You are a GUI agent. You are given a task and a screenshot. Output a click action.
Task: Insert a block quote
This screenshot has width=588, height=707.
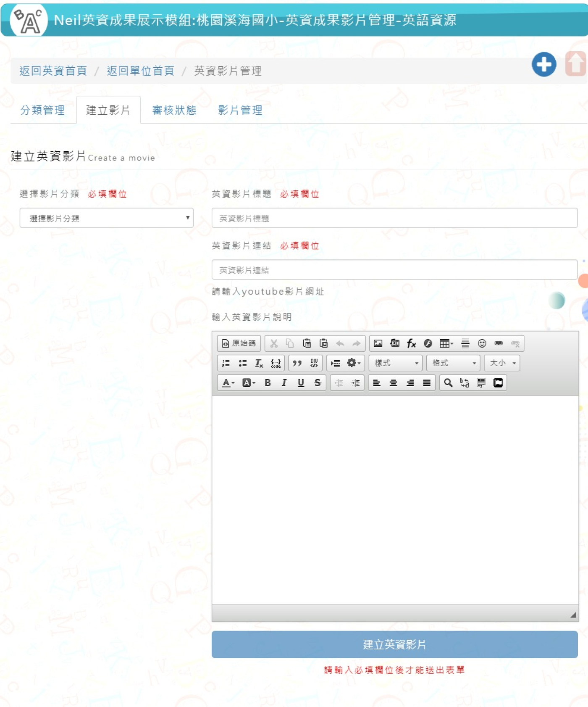297,363
